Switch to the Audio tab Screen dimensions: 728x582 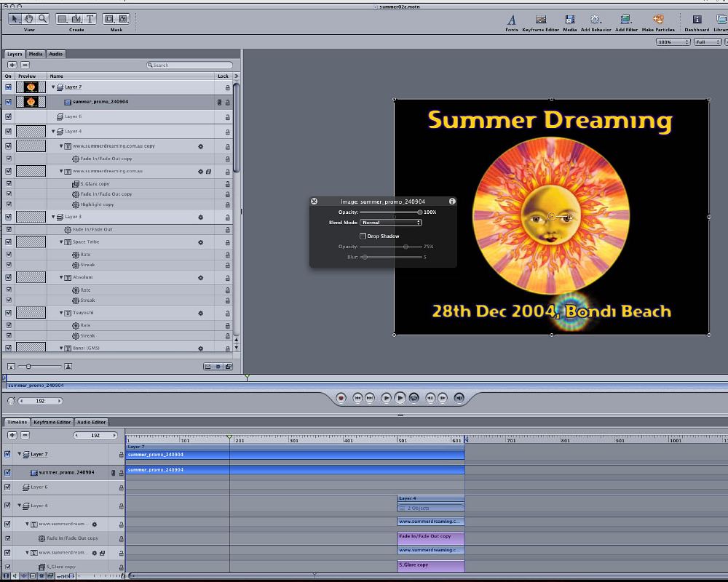pyautogui.click(x=56, y=54)
